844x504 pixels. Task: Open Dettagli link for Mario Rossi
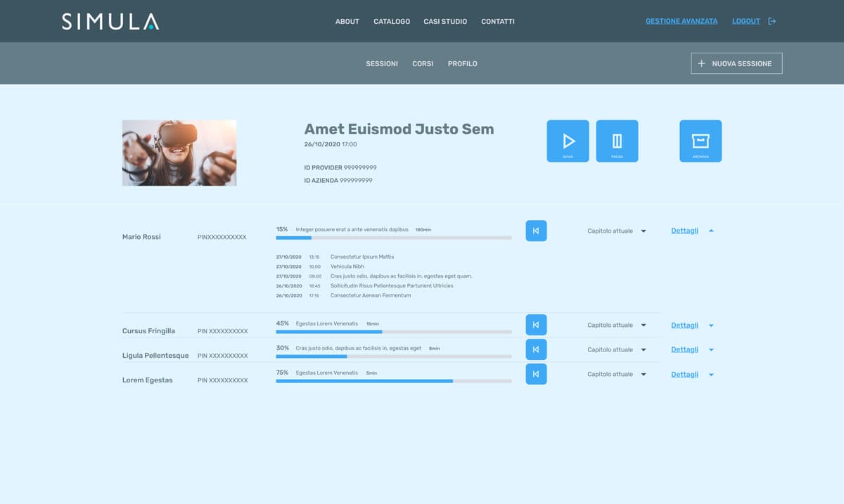(x=684, y=231)
